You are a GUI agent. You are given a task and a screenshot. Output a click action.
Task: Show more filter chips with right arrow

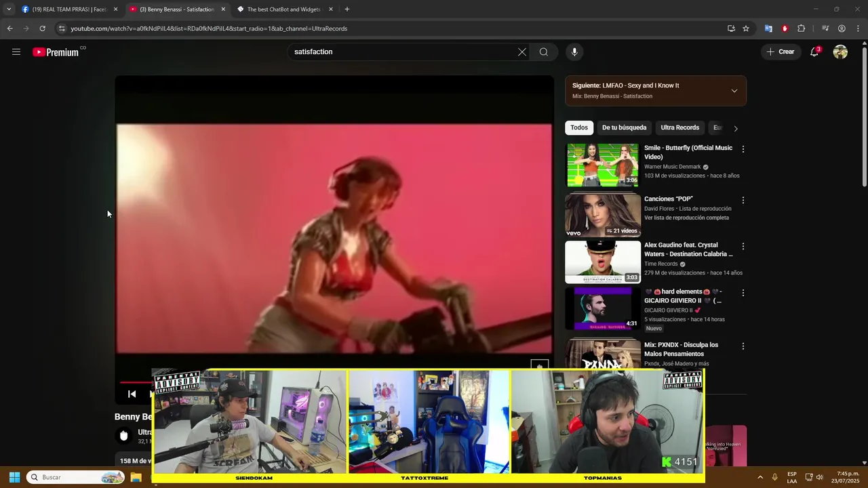click(x=736, y=128)
